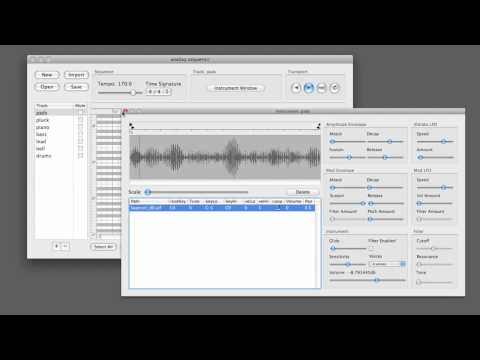The image size is (480, 360).
Task: Click the Import button
Action: (x=76, y=75)
